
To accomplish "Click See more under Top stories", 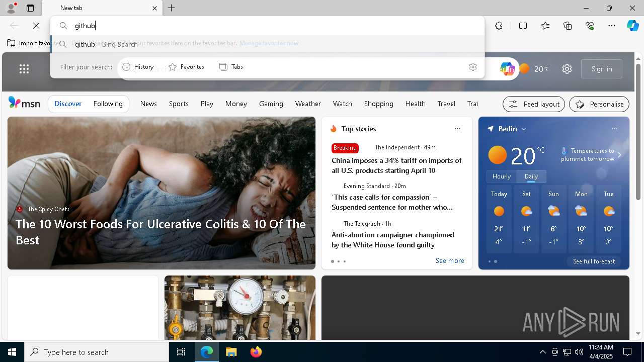I will [x=450, y=260].
